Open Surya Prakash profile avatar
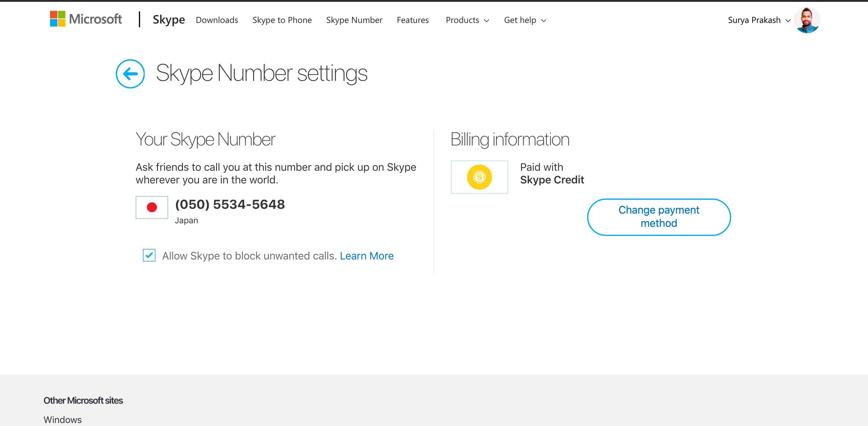The height and width of the screenshot is (426, 868). point(807,20)
